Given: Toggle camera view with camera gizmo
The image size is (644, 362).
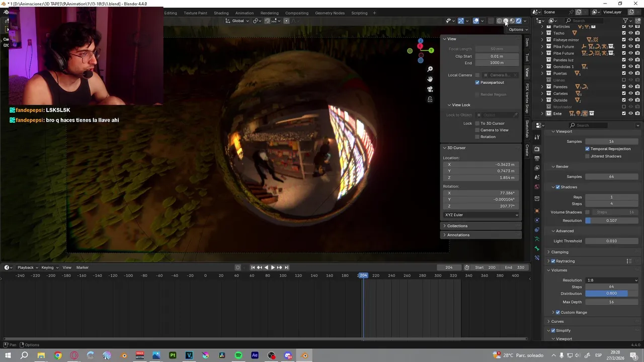Looking at the screenshot, I should coord(430,89).
